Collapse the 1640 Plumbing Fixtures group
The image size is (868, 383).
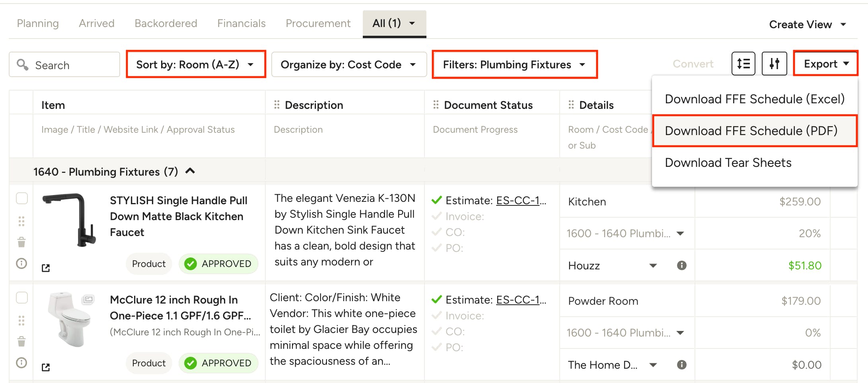(x=190, y=171)
